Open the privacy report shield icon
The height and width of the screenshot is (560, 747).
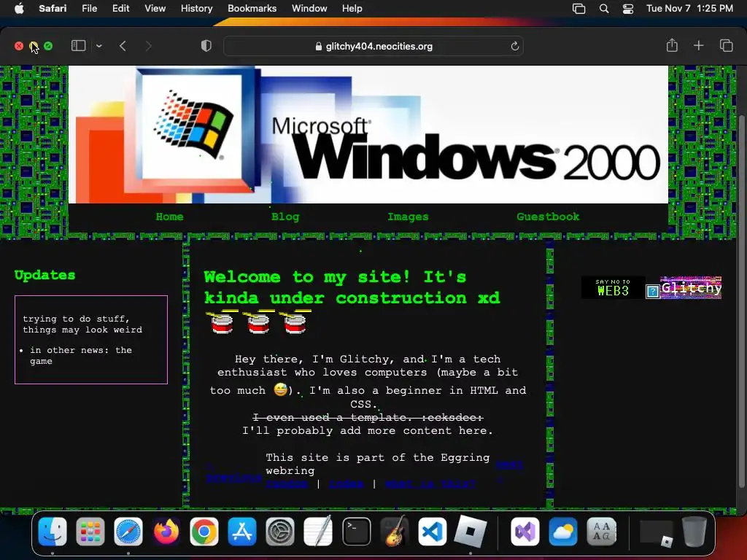pos(206,46)
